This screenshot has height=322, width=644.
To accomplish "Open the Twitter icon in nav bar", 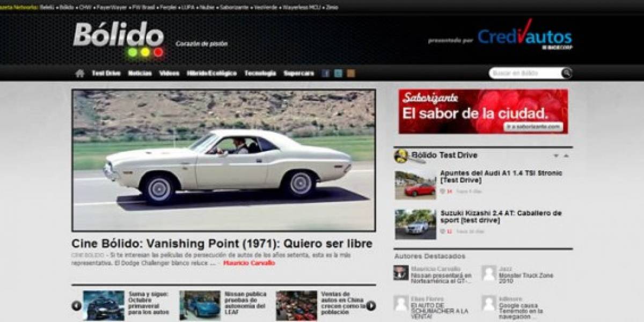I will tap(338, 74).
